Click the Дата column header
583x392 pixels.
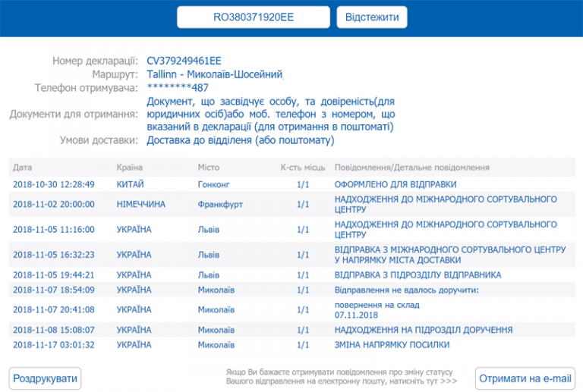click(x=22, y=168)
